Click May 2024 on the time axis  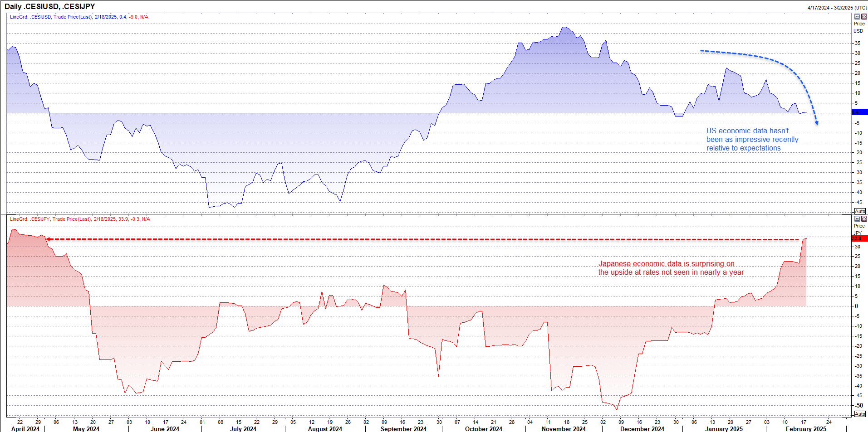click(x=86, y=429)
